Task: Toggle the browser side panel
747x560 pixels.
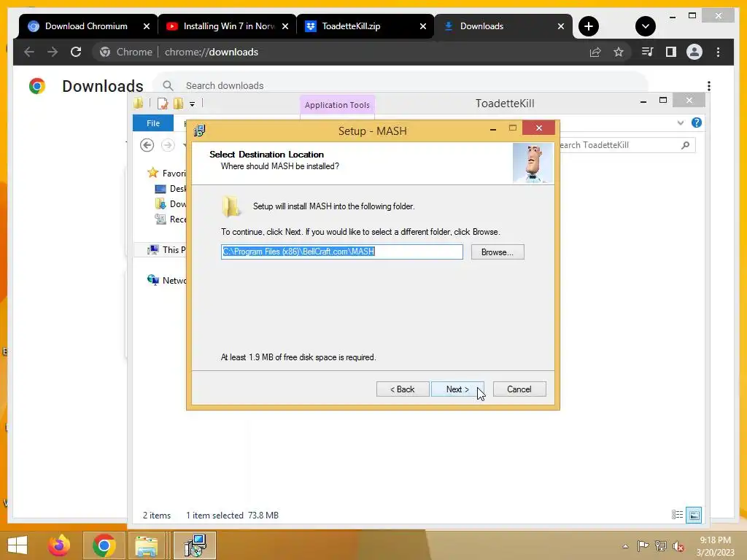Action: click(671, 52)
